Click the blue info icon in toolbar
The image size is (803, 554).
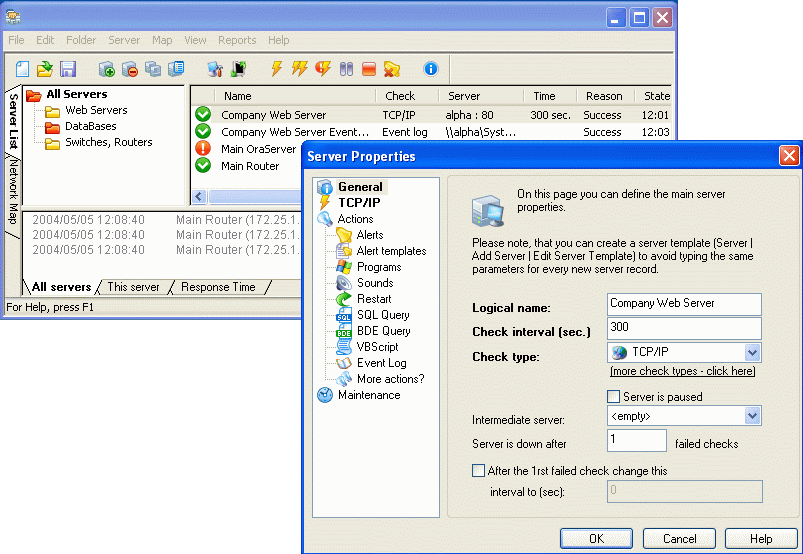tap(431, 69)
